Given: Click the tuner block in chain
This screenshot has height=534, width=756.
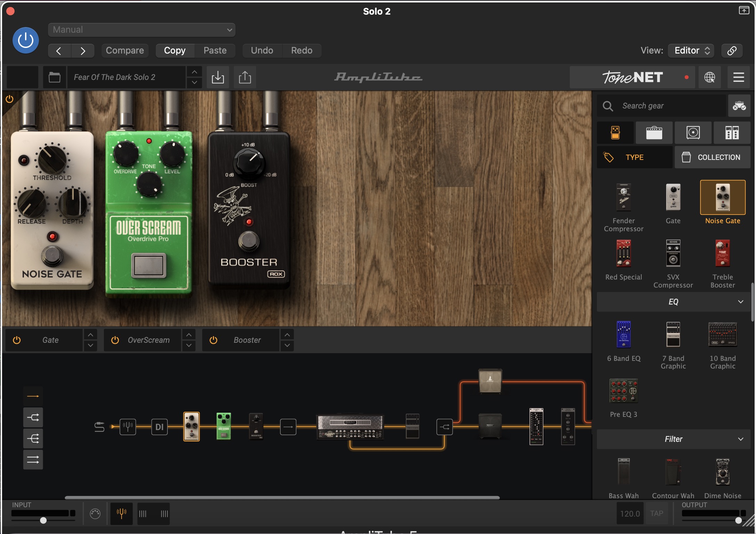Looking at the screenshot, I should (128, 427).
